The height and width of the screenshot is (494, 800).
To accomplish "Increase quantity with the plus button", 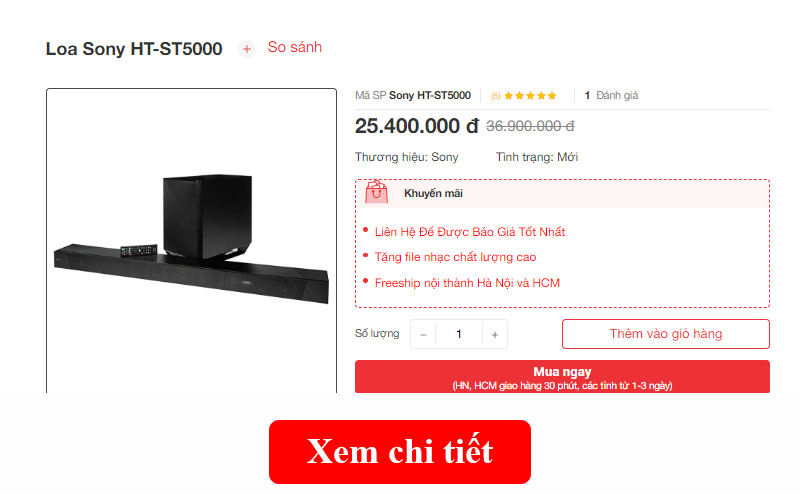I will (494, 334).
